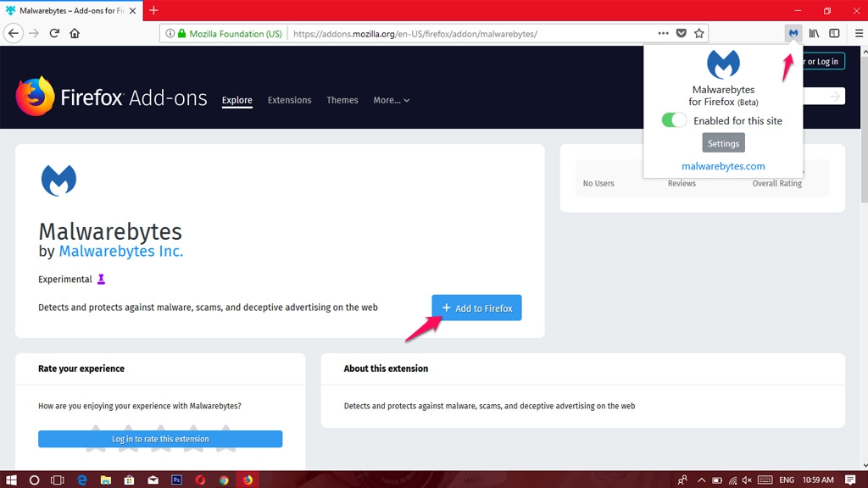The image size is (868, 488).
Task: Open Cortana search circle in taskbar
Action: pos(34,480)
